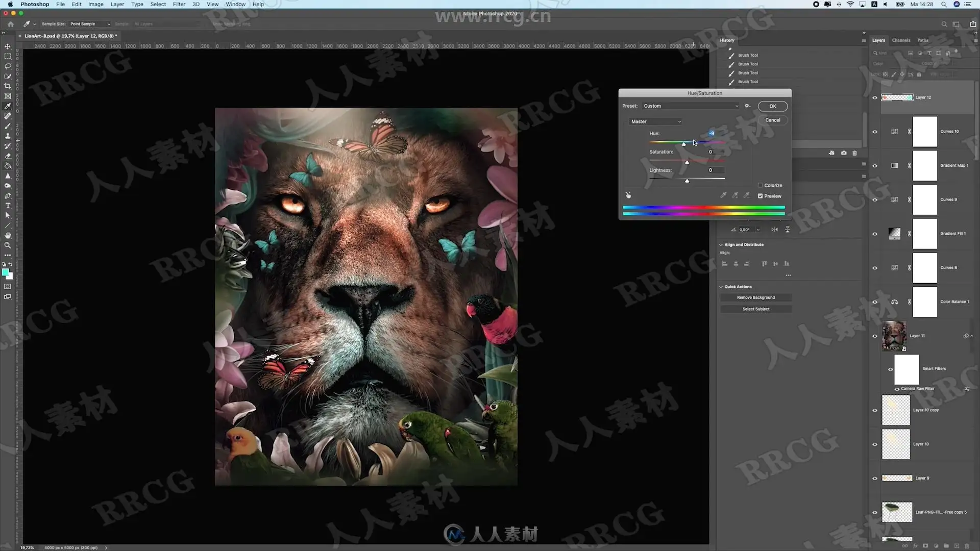The image size is (980, 551).
Task: Uncheck the Preview checkbox
Action: point(760,196)
